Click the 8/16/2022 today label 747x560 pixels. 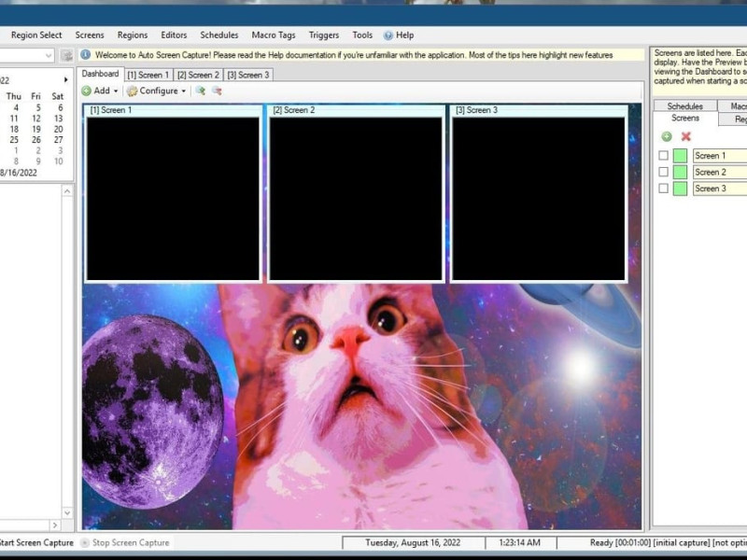(x=18, y=173)
